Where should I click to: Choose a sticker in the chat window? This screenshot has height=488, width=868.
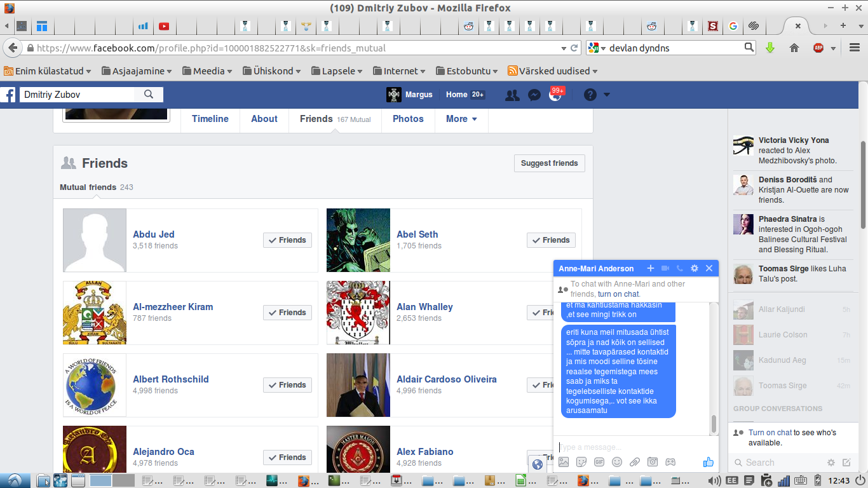tap(581, 462)
